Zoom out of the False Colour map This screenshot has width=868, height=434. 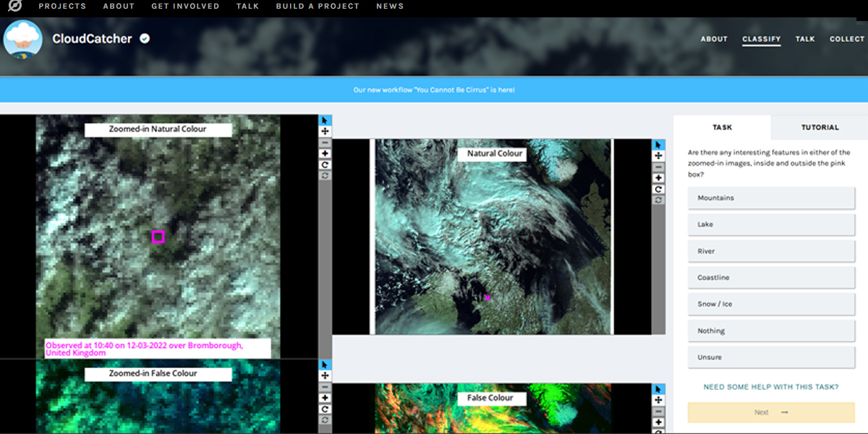pos(658,412)
